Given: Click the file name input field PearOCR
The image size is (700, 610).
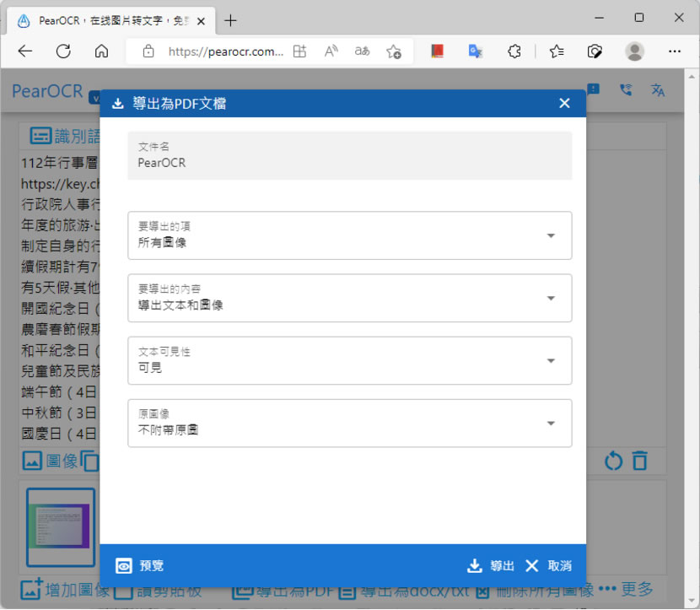Looking at the screenshot, I should click(x=349, y=155).
